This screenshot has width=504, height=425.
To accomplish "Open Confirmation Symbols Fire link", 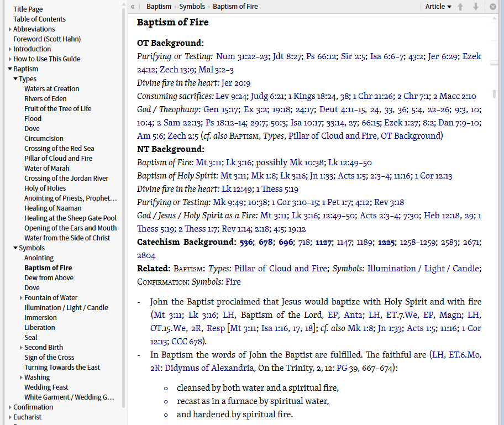I will pyautogui.click(x=233, y=282).
